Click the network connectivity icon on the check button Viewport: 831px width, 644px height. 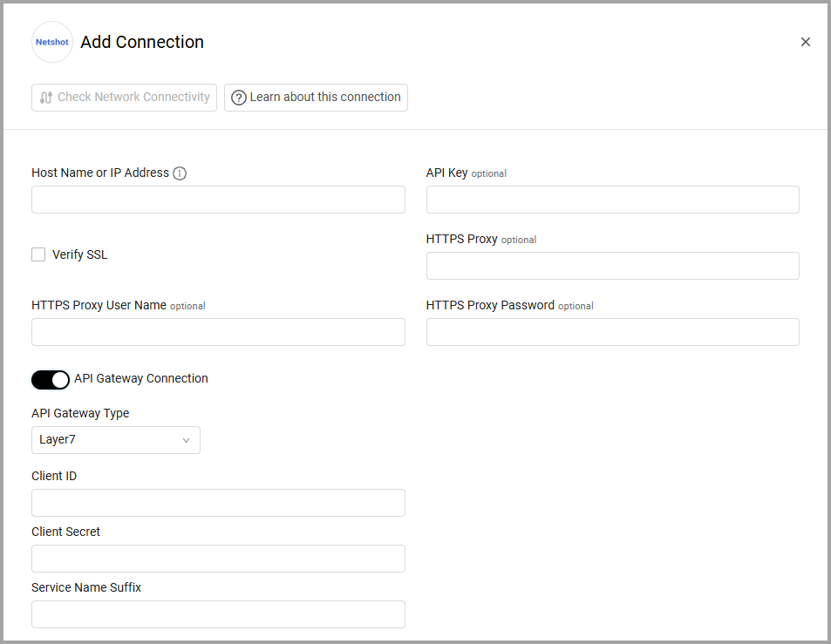(44, 98)
